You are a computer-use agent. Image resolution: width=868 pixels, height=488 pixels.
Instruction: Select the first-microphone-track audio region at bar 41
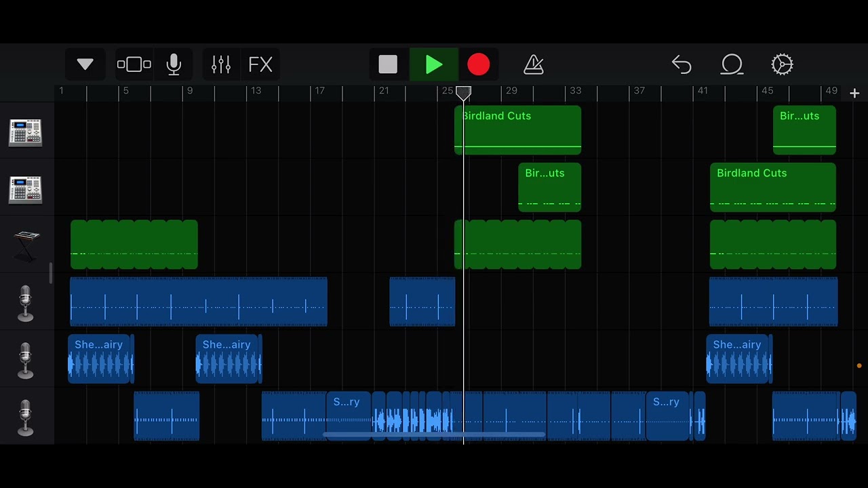point(774,302)
